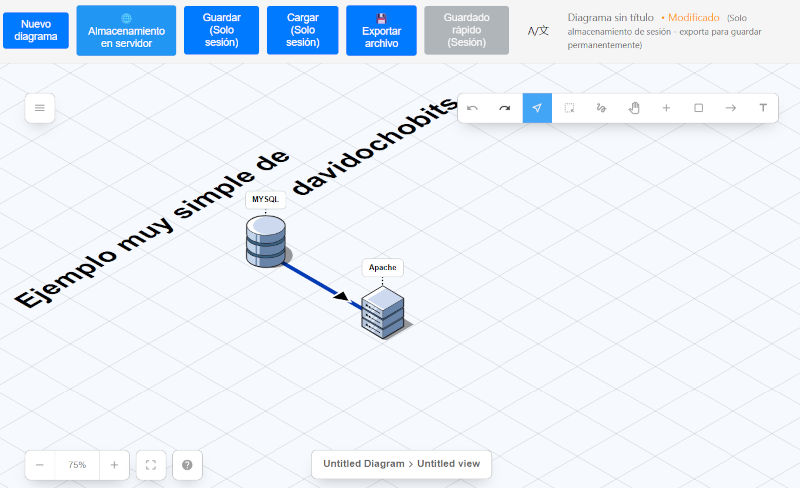
Task: Enable the pan hand tool
Action: click(x=634, y=108)
